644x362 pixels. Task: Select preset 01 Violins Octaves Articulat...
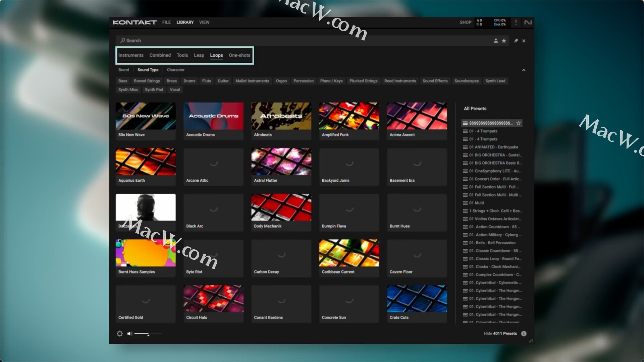coord(492,219)
